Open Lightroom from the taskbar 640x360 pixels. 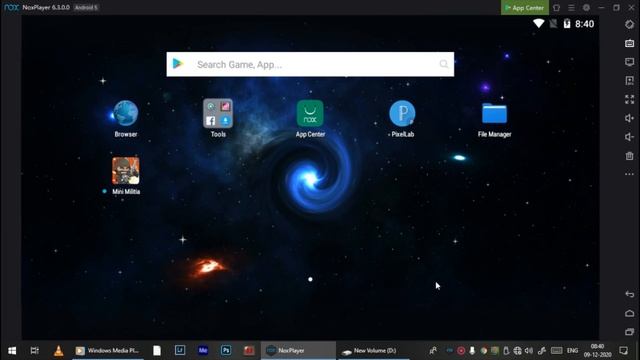180,350
